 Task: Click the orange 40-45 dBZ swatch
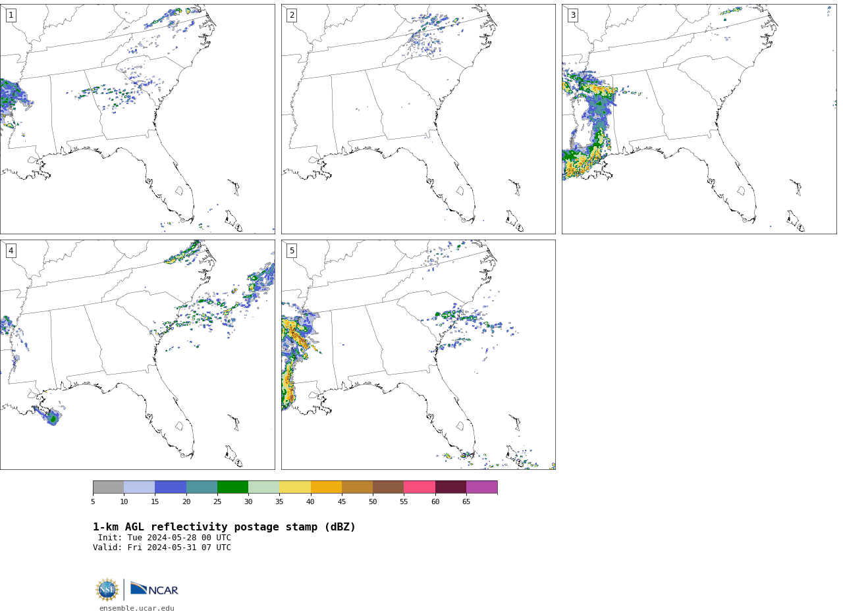[x=326, y=487]
